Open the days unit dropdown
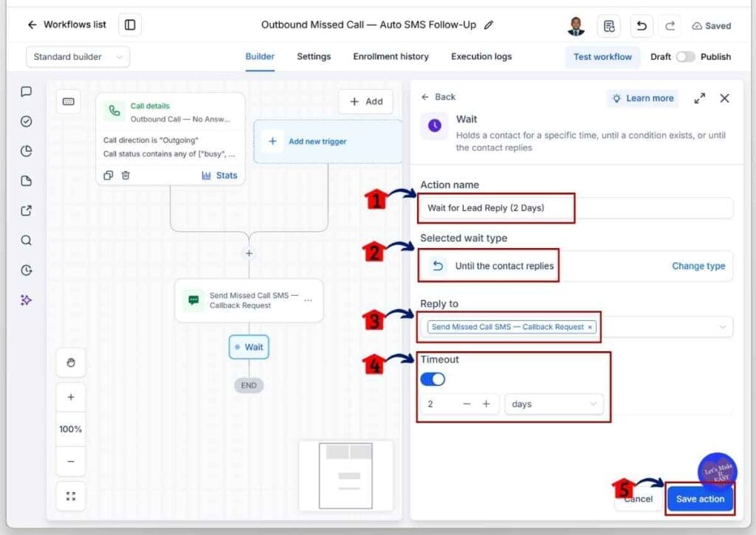The height and width of the screenshot is (535, 756). [x=554, y=404]
